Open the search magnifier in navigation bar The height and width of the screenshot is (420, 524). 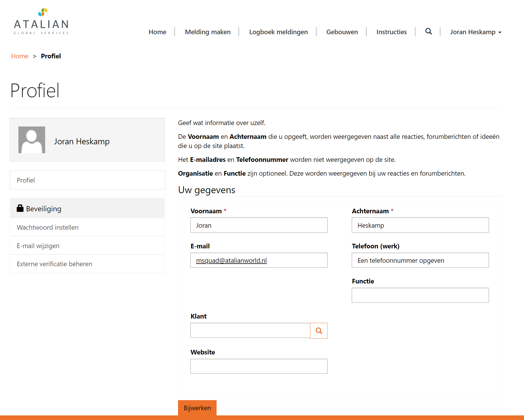428,32
